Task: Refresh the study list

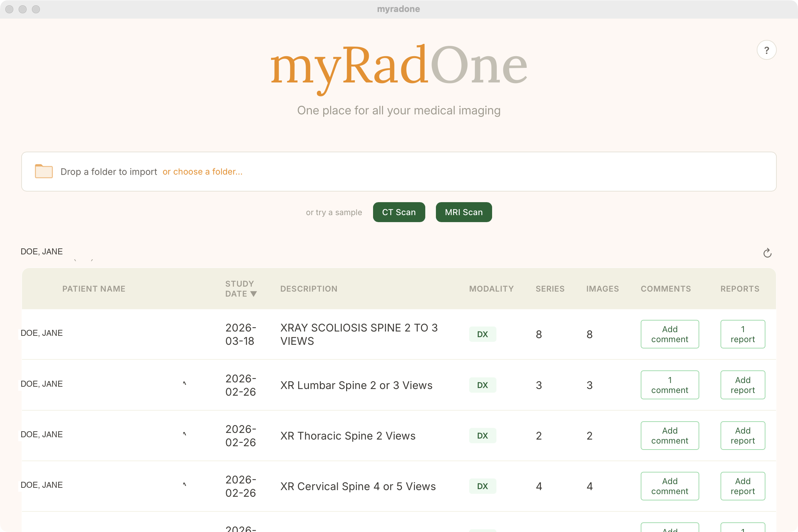Action: pyautogui.click(x=768, y=253)
